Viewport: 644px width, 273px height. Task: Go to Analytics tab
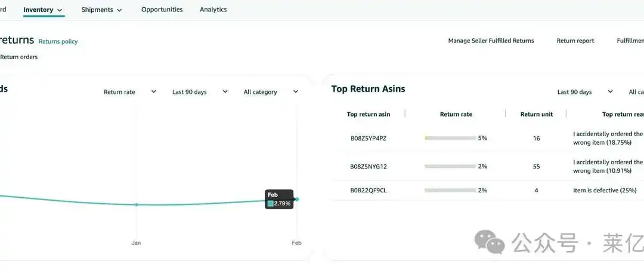(213, 10)
